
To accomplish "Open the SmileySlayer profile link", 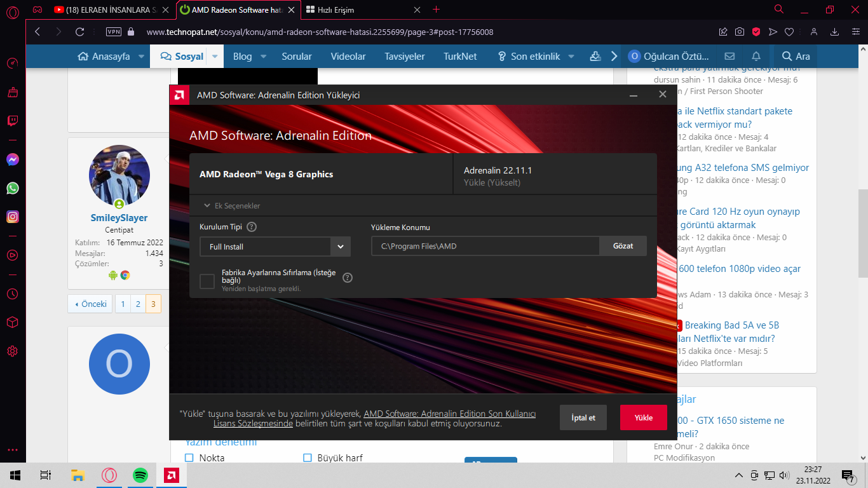I will pos(119,218).
